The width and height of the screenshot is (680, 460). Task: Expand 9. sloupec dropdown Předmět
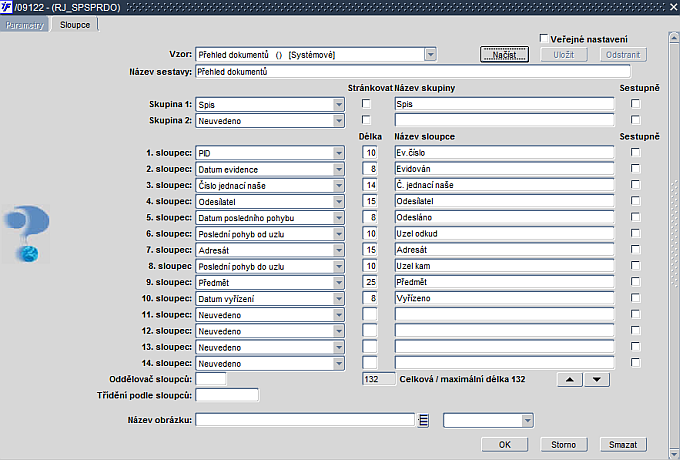point(339,283)
